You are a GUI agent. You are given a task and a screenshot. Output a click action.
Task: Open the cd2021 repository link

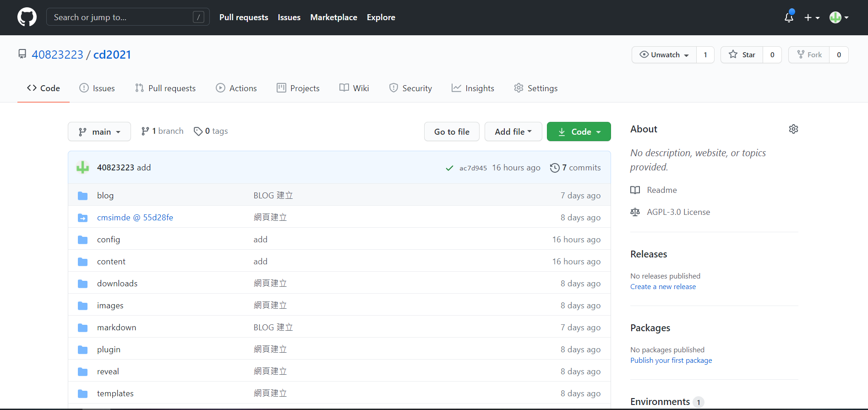tap(112, 55)
